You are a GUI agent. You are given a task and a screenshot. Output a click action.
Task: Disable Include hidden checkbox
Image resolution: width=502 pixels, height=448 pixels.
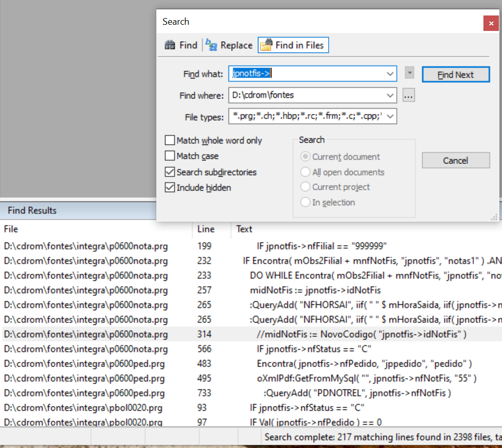(170, 188)
